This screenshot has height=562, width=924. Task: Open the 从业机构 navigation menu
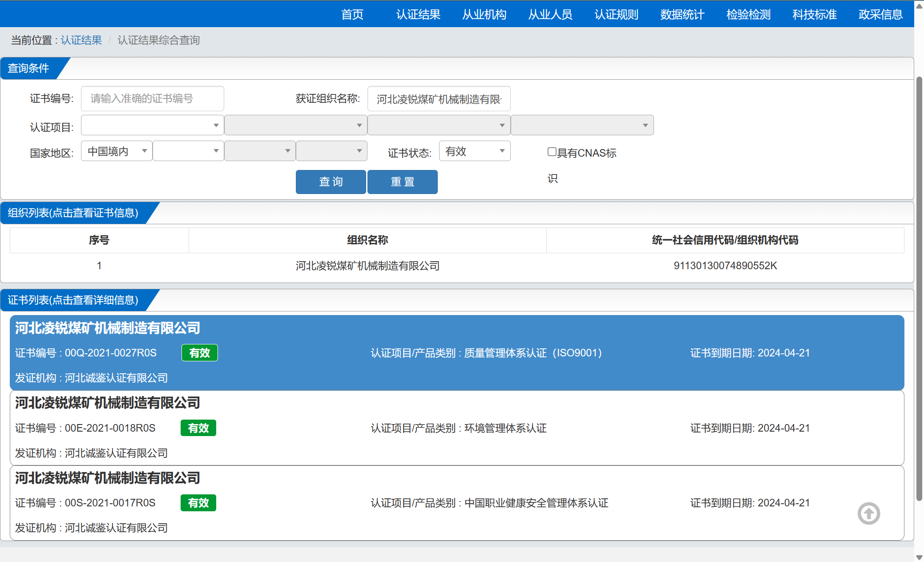point(484,14)
